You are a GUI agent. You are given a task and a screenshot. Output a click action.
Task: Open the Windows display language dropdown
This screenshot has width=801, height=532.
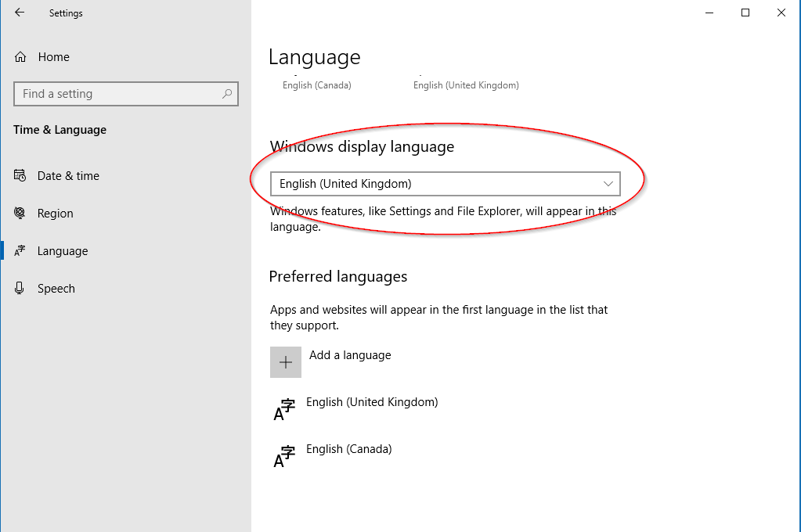[x=445, y=184]
